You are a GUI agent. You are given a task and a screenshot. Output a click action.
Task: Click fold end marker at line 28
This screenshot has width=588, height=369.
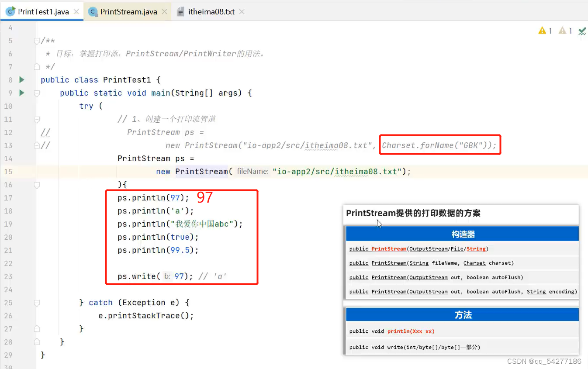(x=37, y=342)
